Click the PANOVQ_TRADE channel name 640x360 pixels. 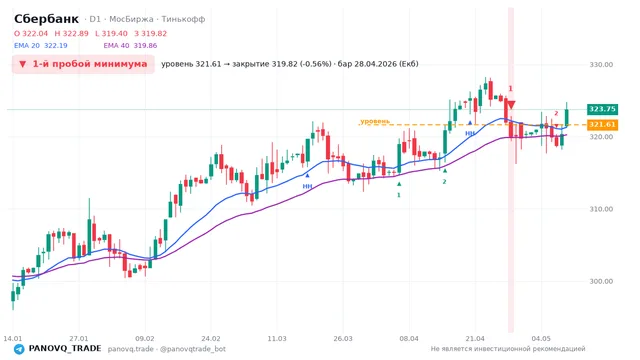pos(65,349)
